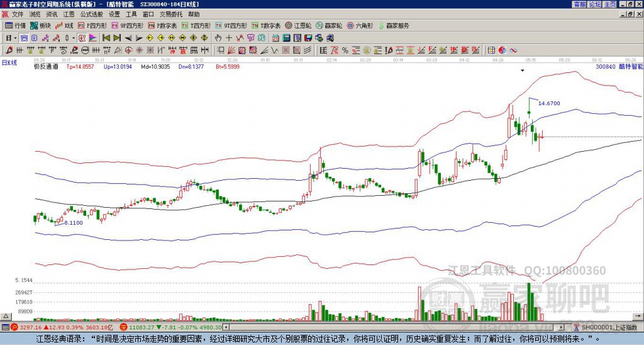Open the 9T四方形 time square
Image resolution: width=644 pixels, height=345 pixels.
(231, 25)
